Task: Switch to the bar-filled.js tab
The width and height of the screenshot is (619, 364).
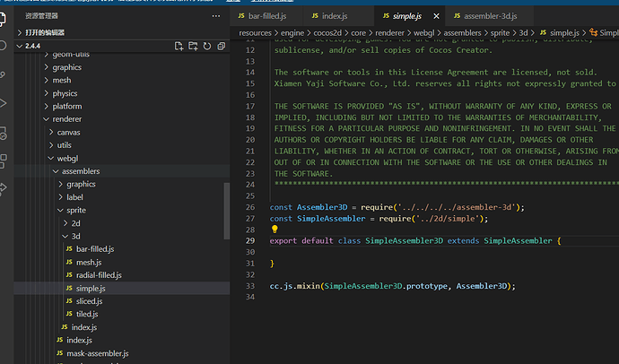Action: [266, 16]
